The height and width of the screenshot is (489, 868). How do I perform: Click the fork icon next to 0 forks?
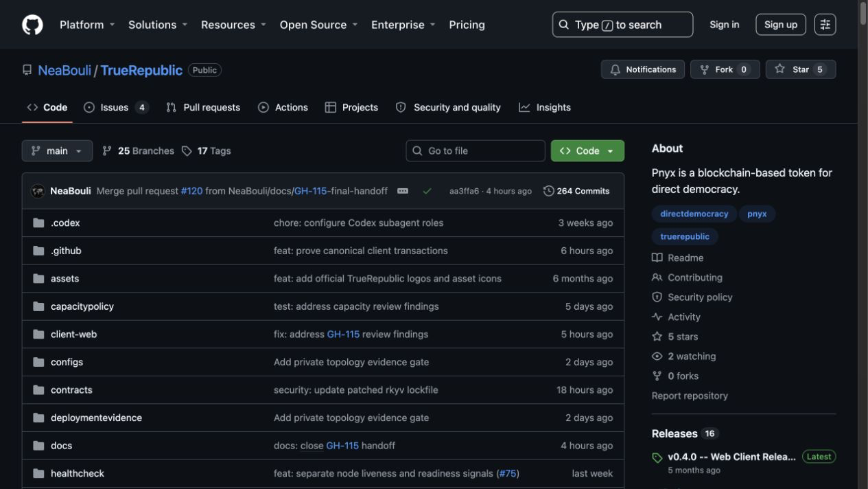(657, 376)
